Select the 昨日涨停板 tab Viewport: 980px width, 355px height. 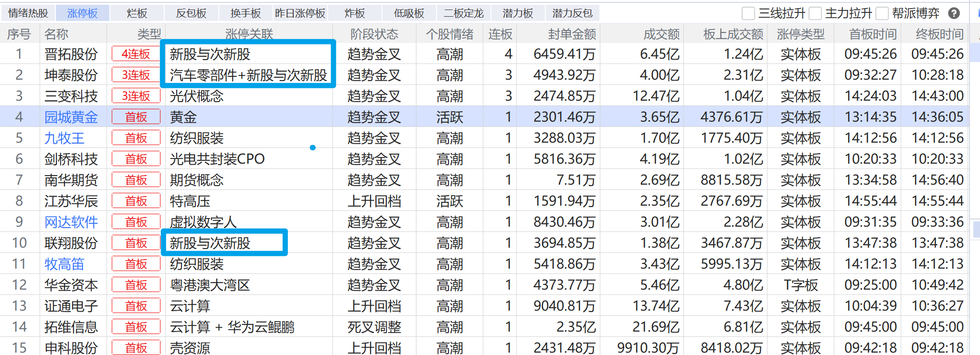300,13
